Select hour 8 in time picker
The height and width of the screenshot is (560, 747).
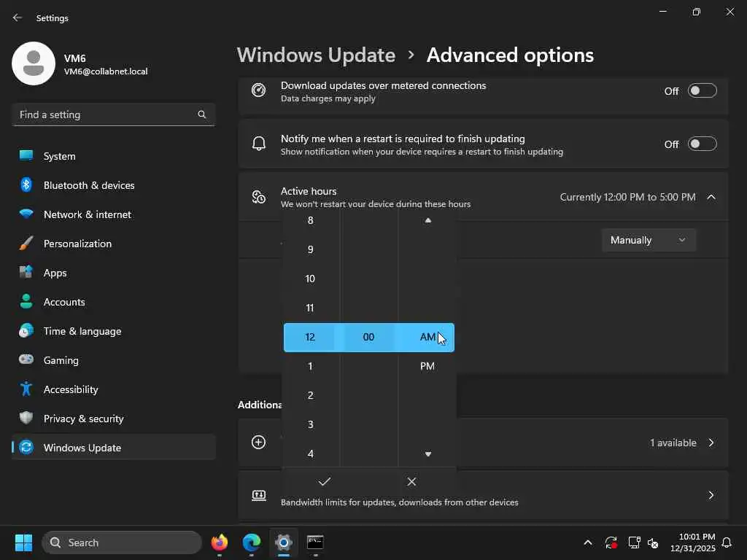pos(311,220)
